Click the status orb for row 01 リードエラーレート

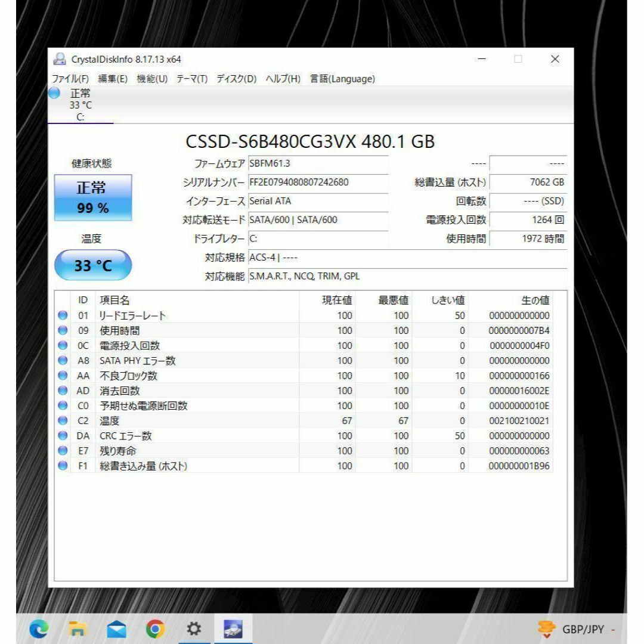point(63,315)
